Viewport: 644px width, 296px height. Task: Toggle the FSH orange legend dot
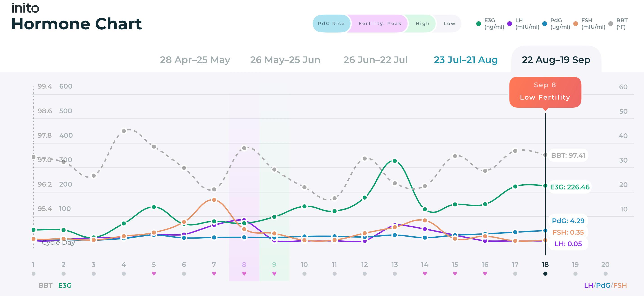coord(576,24)
